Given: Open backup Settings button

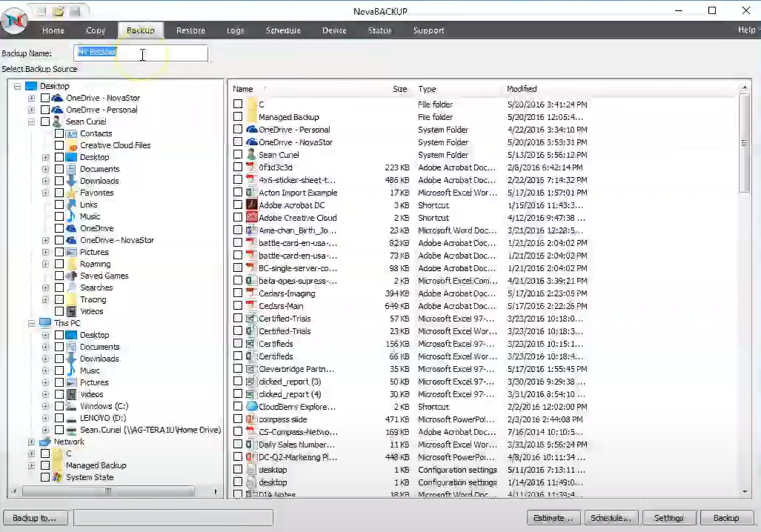Looking at the screenshot, I should pos(669,518).
